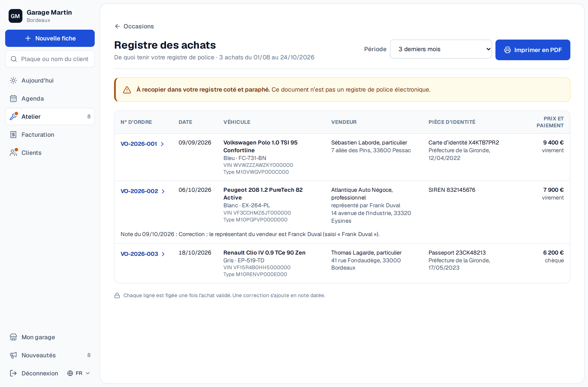Click the Date column header
Viewport: 588px width, 387px height.
tap(185, 122)
